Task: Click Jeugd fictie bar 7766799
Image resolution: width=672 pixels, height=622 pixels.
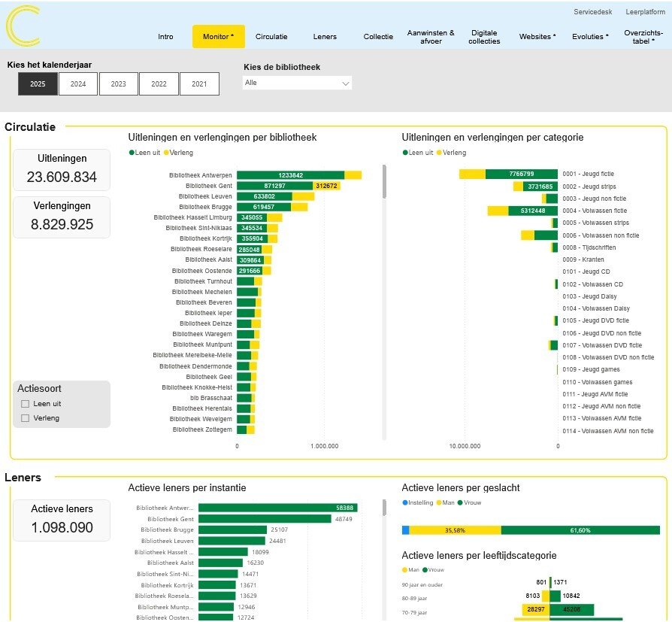Action: pos(521,174)
